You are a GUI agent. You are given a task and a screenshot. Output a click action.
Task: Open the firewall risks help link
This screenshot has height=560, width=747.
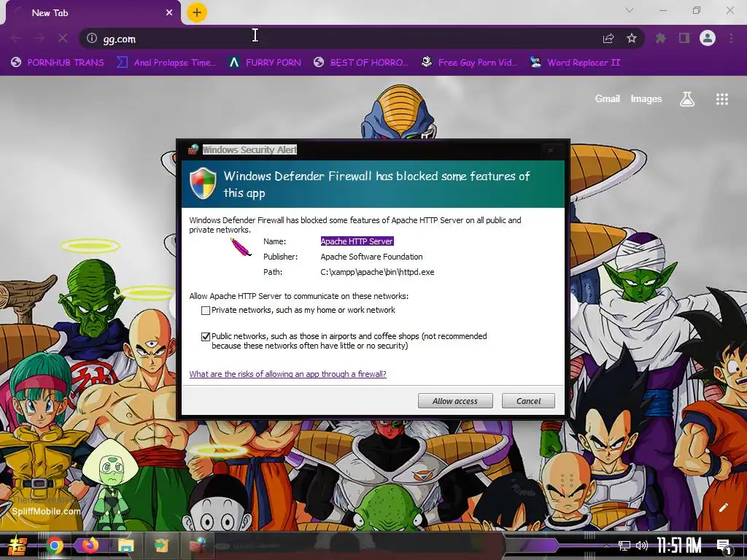click(287, 374)
